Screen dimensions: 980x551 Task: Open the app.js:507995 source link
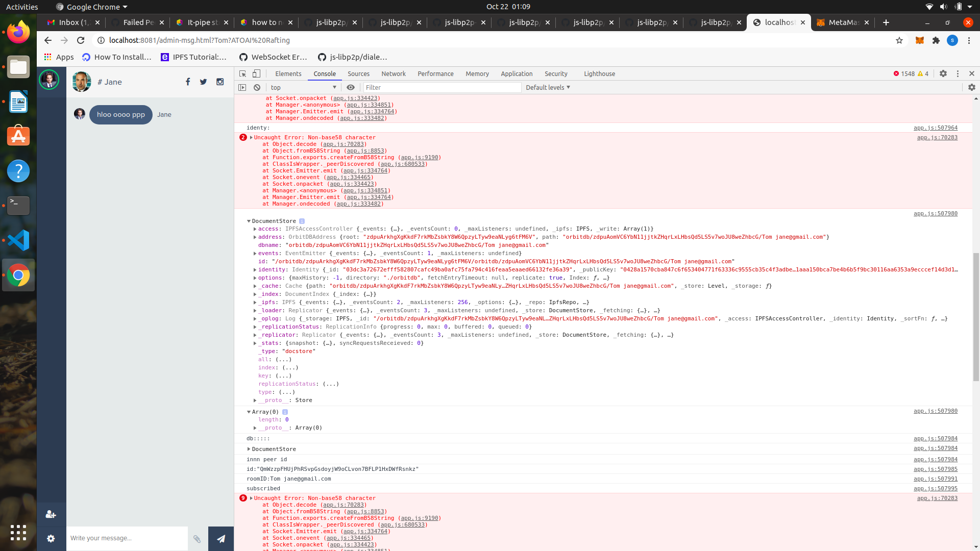[x=936, y=488]
